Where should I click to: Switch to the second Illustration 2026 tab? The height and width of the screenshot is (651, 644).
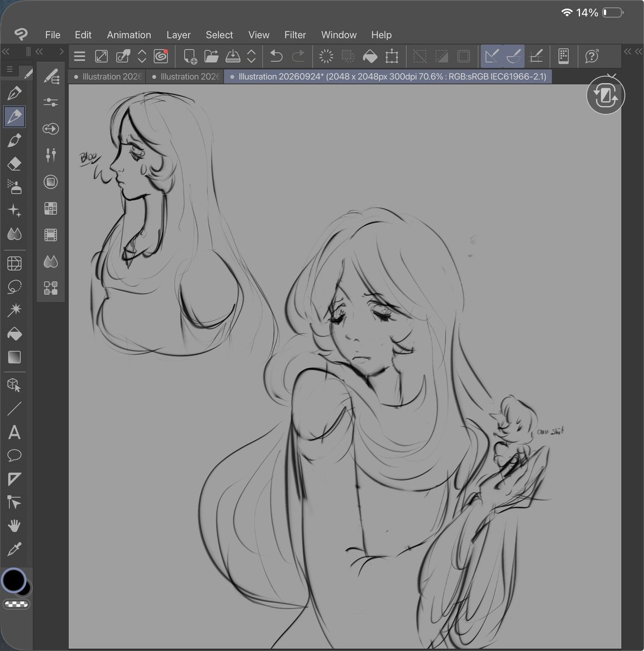tap(186, 76)
